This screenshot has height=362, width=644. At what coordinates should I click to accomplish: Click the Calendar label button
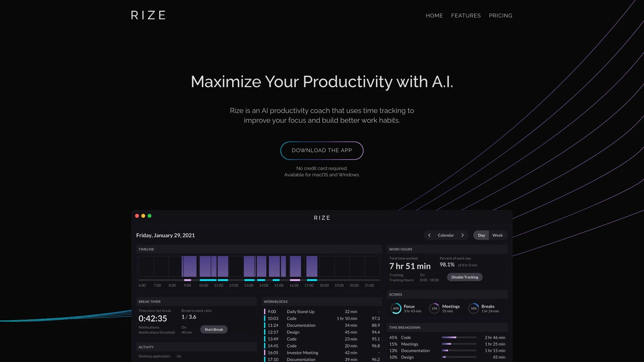445,235
